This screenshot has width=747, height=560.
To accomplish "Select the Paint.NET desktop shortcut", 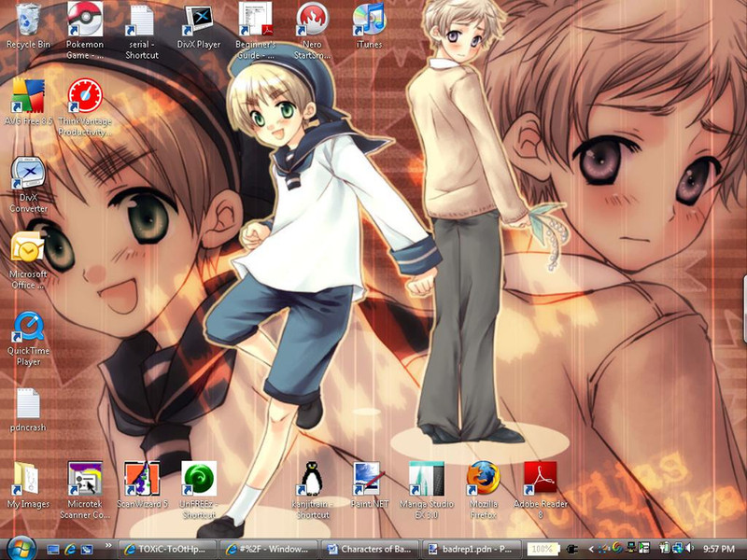I will click(x=369, y=478).
